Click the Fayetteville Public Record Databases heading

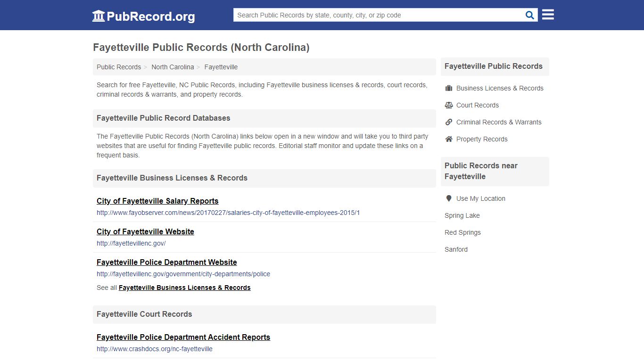164,118
